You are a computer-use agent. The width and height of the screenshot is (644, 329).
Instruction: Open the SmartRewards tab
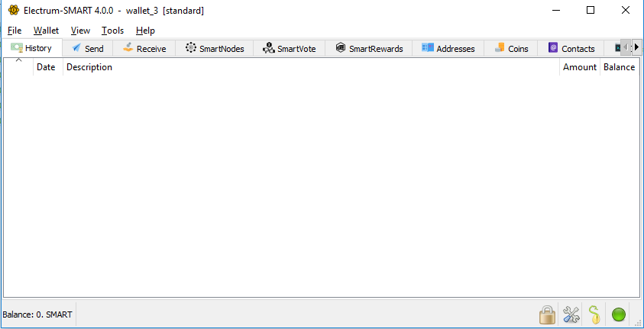pos(369,48)
